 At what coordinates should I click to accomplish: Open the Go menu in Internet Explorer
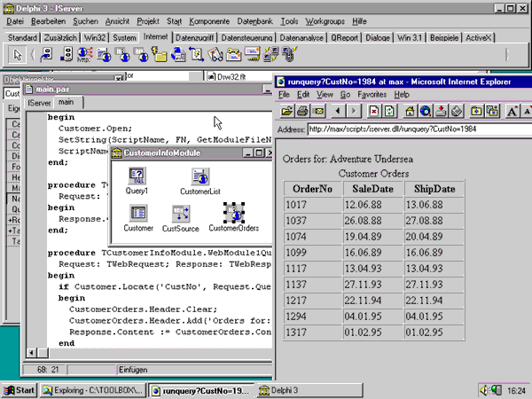click(x=345, y=94)
